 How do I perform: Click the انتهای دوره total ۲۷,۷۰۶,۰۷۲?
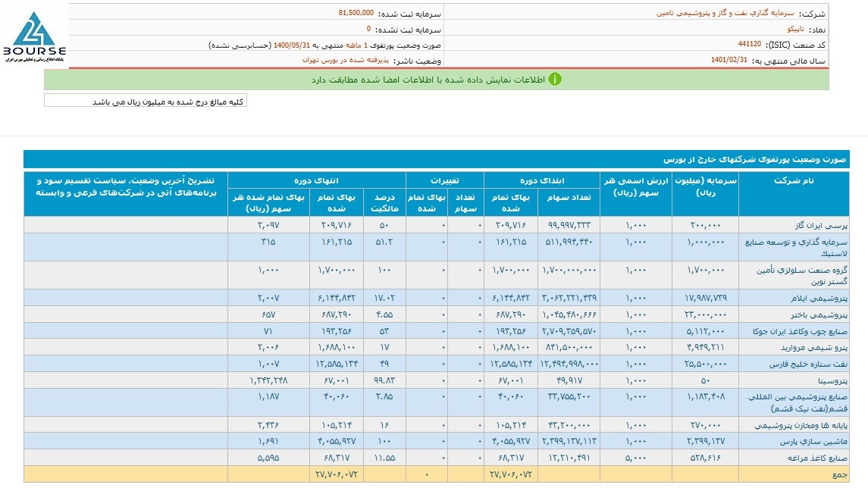337,474
